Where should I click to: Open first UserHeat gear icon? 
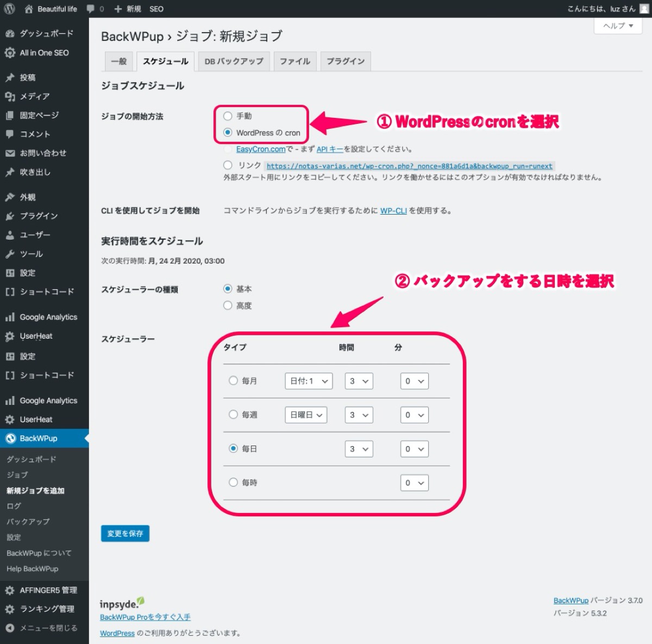[10, 336]
